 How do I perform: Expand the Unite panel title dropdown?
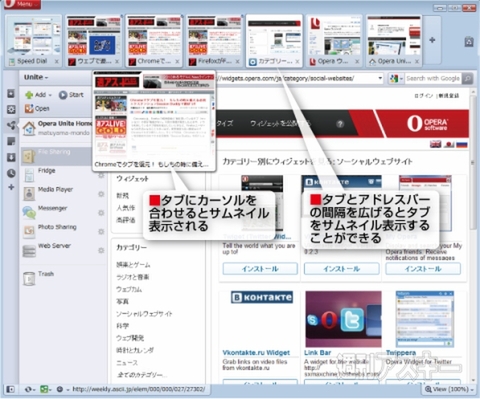click(36, 77)
